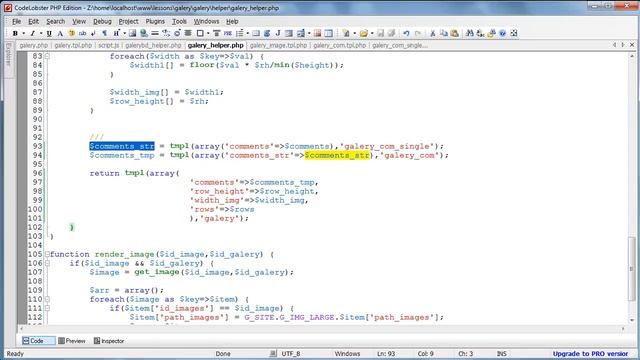Click the 'J' script toolbar icon
This screenshot has height=360, width=640.
tap(278, 33)
